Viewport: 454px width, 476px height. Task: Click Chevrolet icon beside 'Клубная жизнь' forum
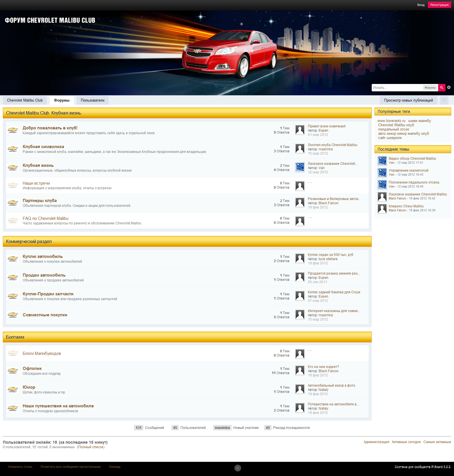click(x=13, y=168)
